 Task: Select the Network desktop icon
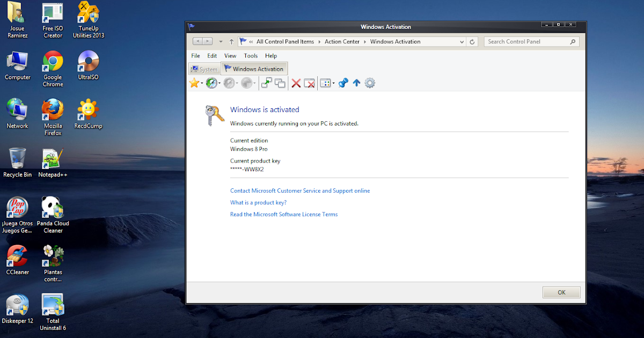[x=17, y=114]
